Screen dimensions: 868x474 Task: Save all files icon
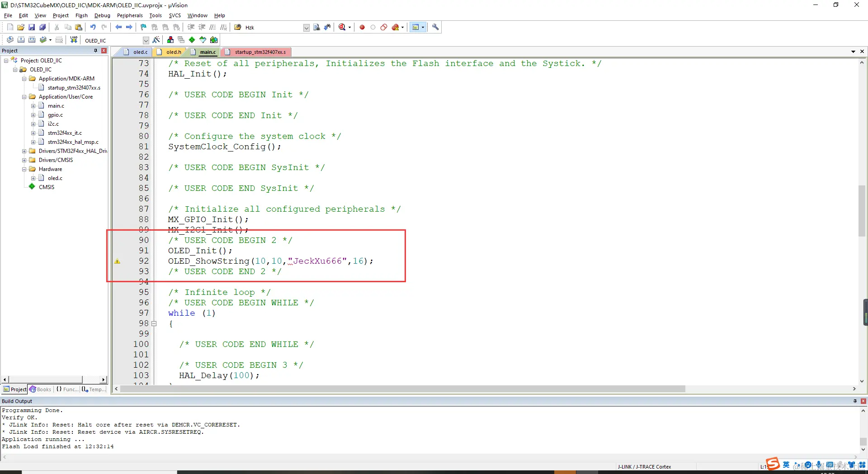click(42, 27)
